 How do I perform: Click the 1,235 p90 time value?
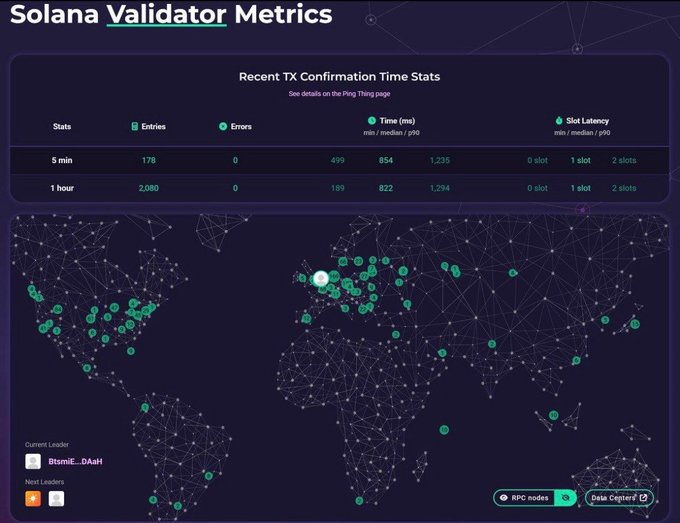(x=440, y=160)
